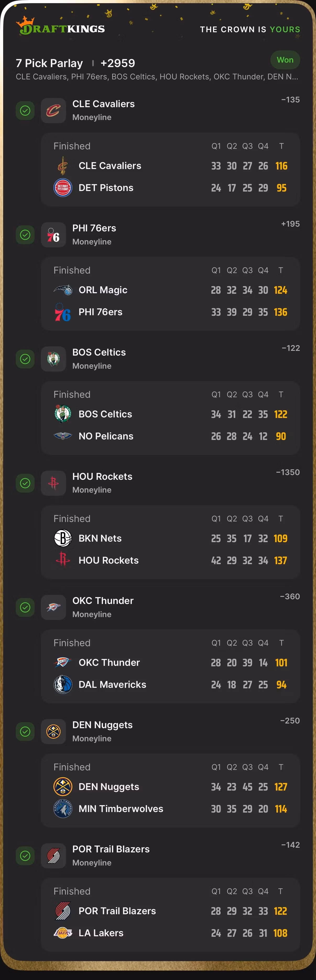Click the green Won status badge
Viewport: 316px width, 980px height.
tap(285, 60)
